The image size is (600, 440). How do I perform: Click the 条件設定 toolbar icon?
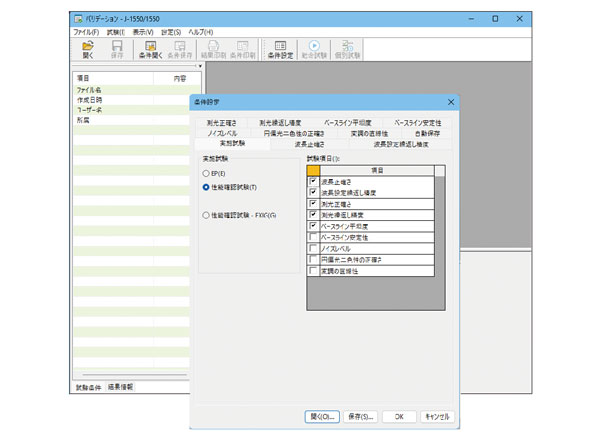coord(280,50)
